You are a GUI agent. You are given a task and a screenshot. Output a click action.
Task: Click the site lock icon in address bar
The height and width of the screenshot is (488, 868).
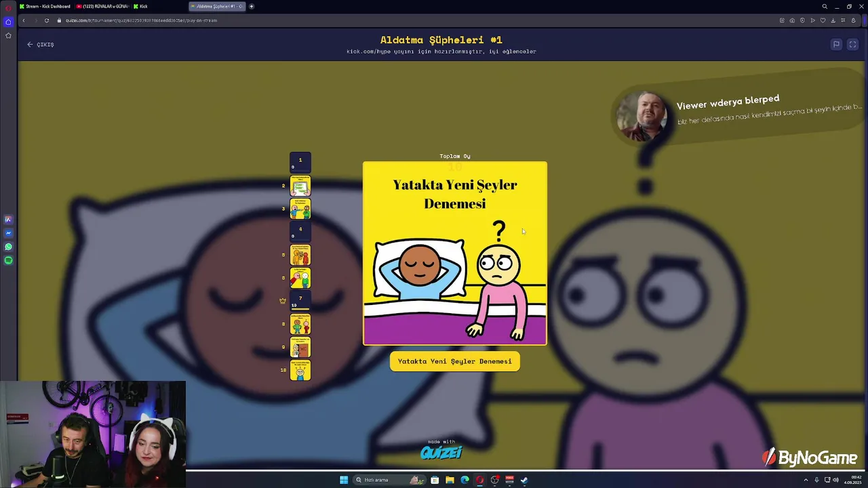pos(60,20)
